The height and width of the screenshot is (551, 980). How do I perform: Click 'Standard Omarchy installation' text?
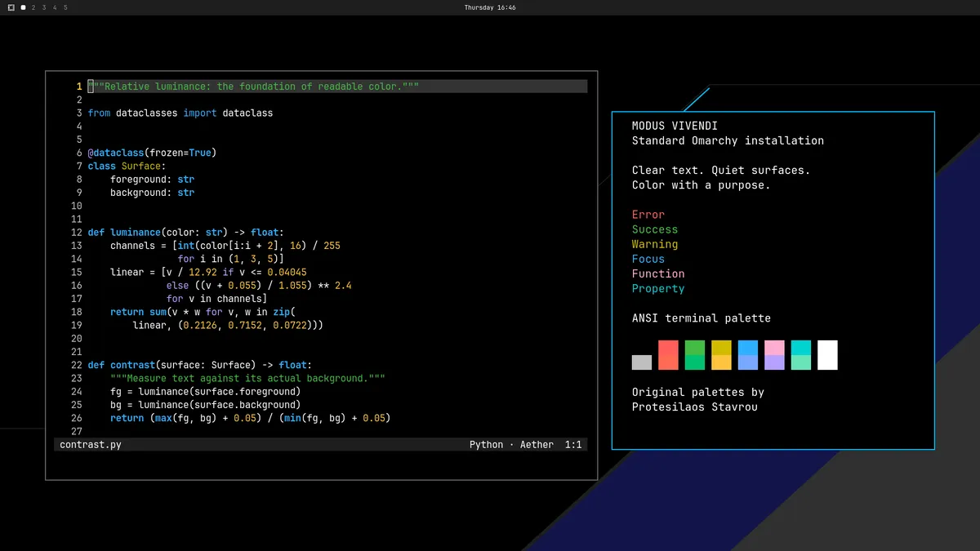click(728, 140)
